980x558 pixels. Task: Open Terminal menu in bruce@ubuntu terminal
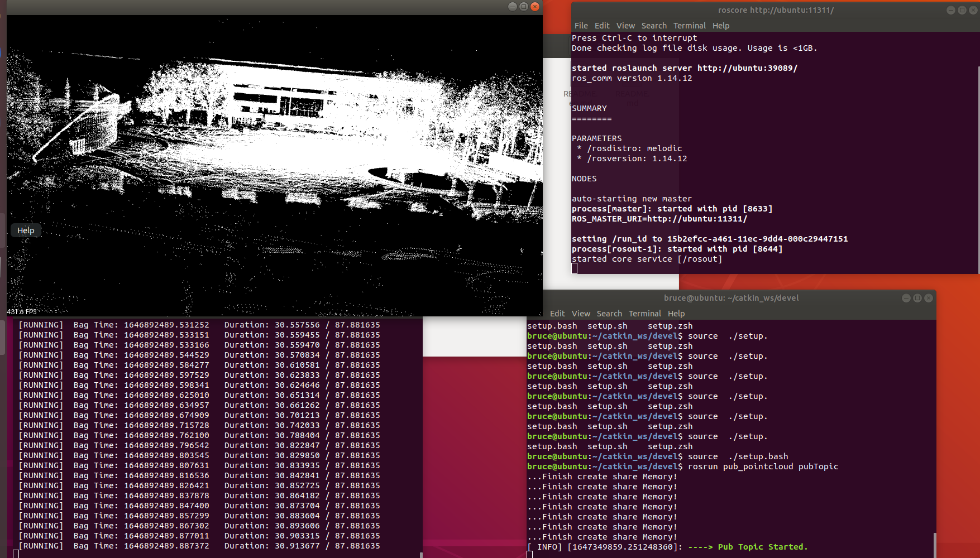click(644, 314)
